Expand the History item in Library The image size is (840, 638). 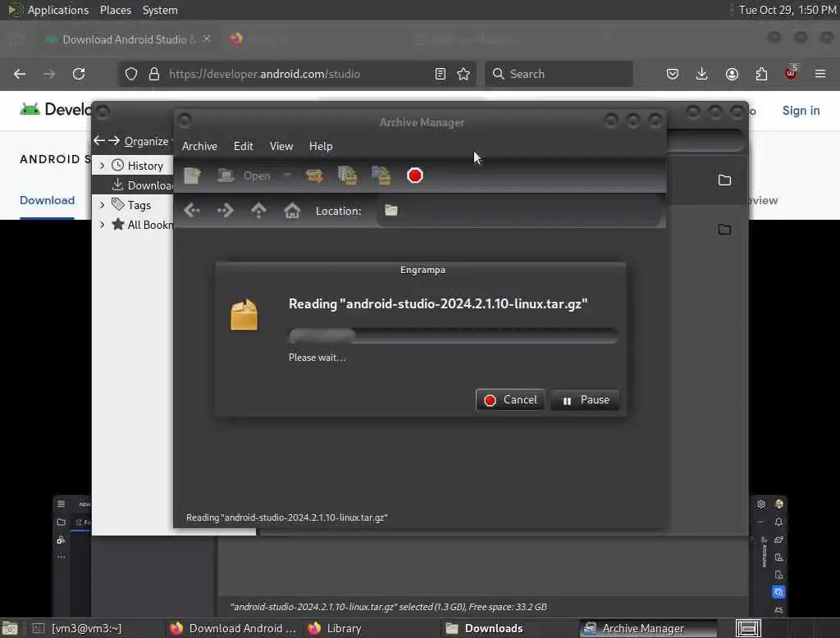[102, 166]
